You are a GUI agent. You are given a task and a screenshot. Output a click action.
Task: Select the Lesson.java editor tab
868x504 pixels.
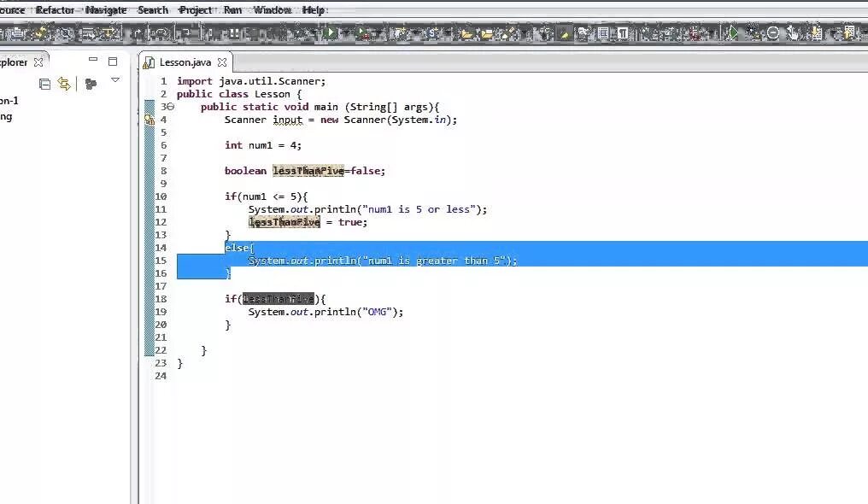[x=185, y=62]
